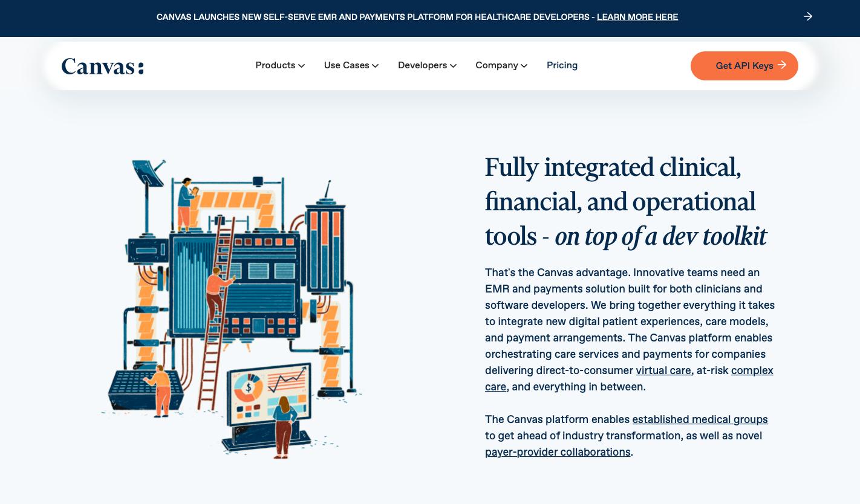Open the virtual care link

click(663, 370)
